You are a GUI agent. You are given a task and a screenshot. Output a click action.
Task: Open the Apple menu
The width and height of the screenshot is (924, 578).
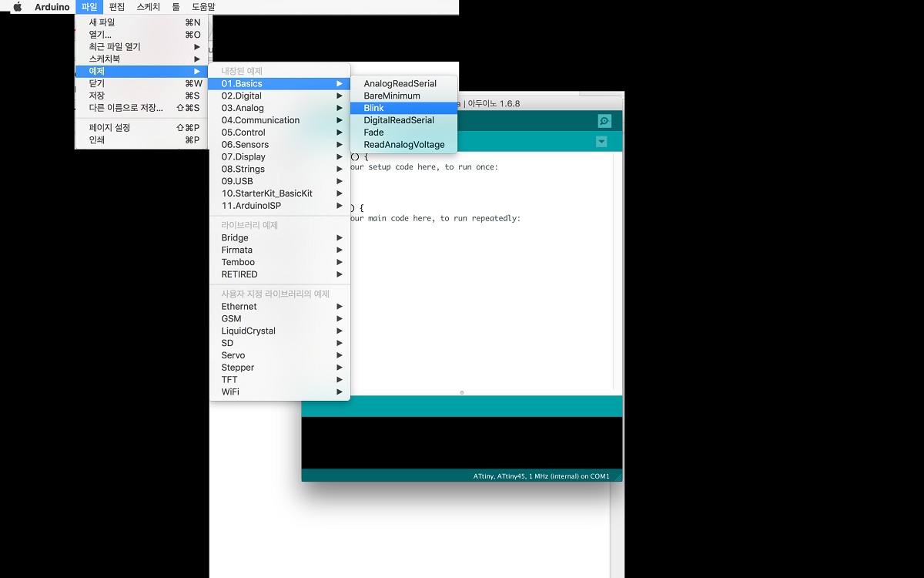pyautogui.click(x=17, y=7)
